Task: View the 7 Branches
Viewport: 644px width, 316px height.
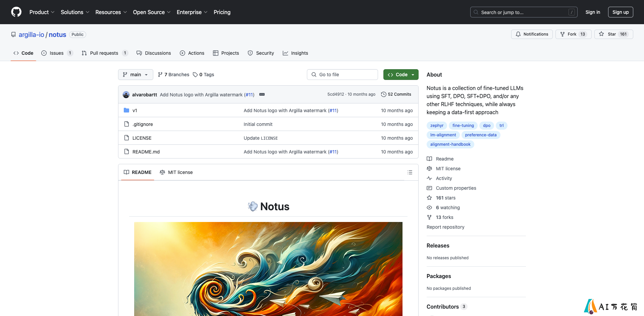Action: coord(173,75)
